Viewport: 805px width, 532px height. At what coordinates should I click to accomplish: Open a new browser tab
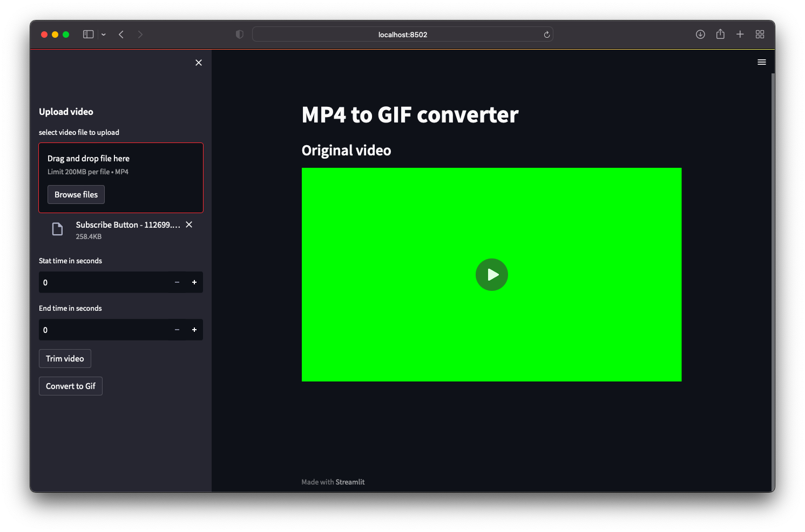[740, 34]
